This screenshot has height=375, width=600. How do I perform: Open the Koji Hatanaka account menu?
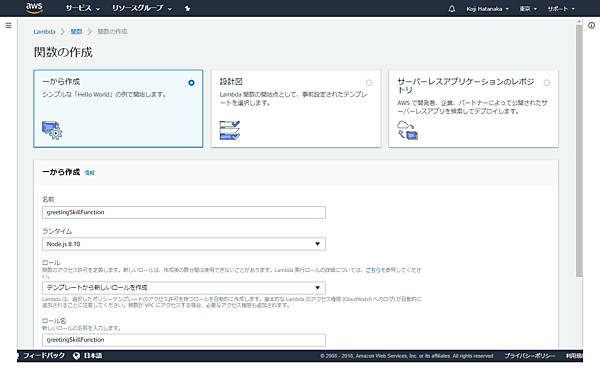[x=488, y=8]
